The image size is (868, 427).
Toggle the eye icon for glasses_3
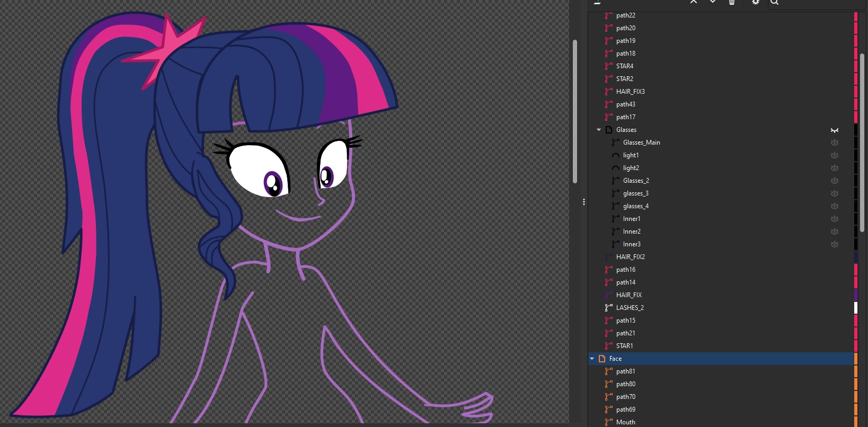point(835,193)
